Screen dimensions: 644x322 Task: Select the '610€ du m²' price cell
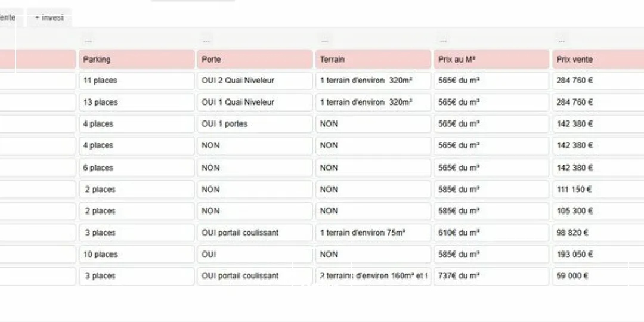click(x=491, y=233)
